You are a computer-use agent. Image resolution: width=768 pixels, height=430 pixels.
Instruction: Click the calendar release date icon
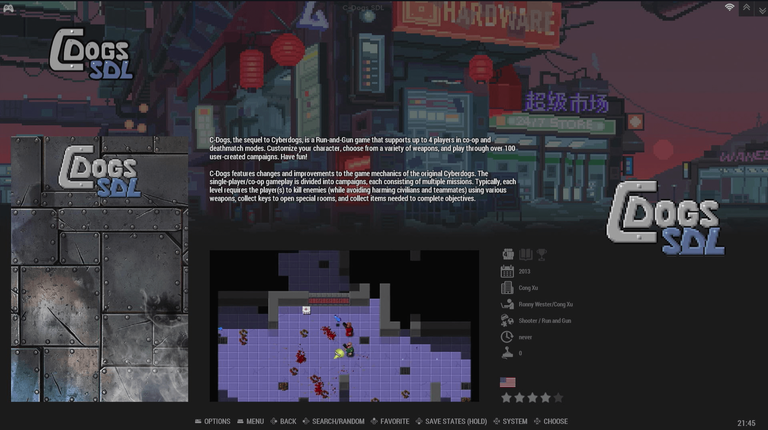[x=507, y=271]
